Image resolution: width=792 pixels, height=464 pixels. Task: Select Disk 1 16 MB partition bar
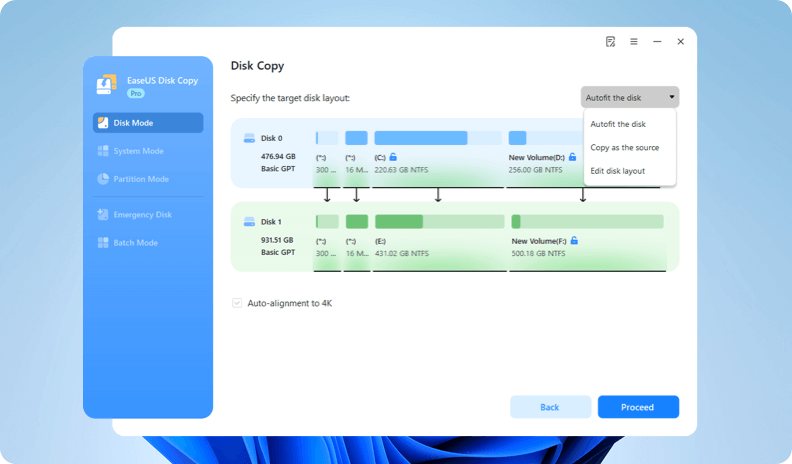coord(357,221)
